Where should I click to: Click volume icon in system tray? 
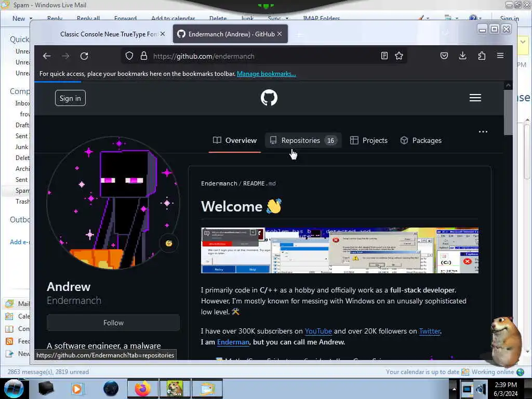481,389
